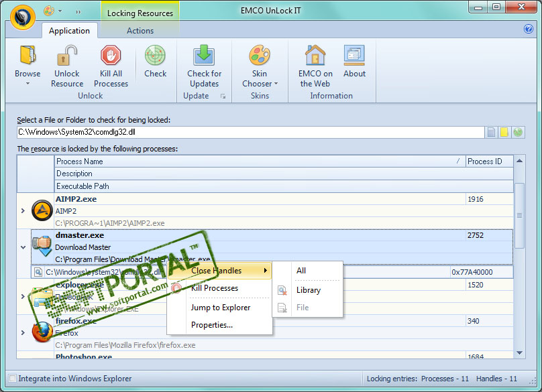Enable Integrate into Windows Explorer checkbox

pos(13,379)
